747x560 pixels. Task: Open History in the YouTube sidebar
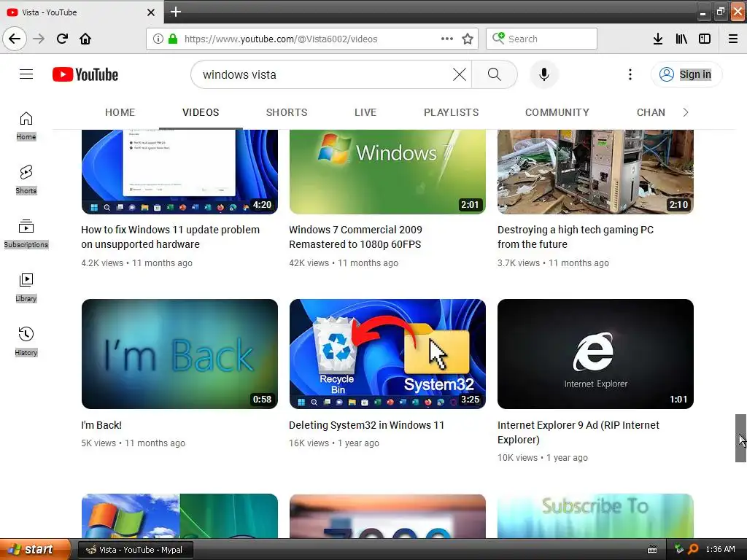click(26, 341)
